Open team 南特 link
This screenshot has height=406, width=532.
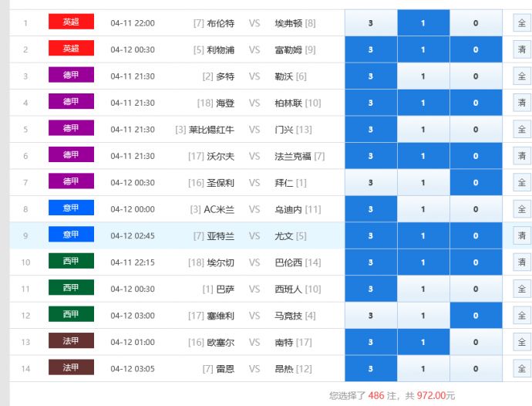click(x=284, y=342)
